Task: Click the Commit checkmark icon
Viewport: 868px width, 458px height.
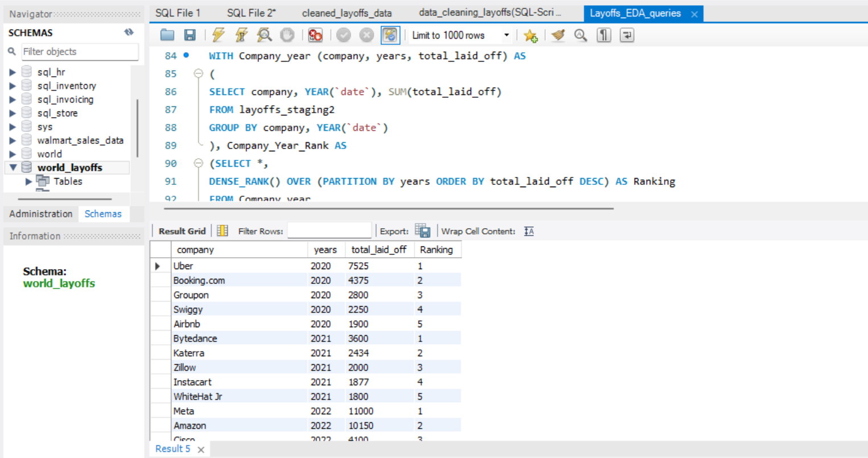Action: (344, 35)
